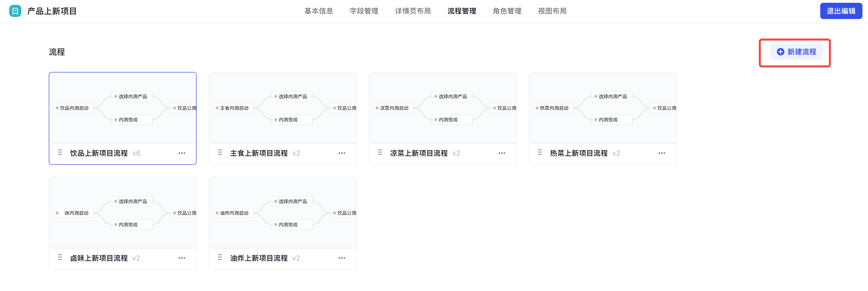Open more options for 油炸上新项目流程

pyautogui.click(x=342, y=258)
